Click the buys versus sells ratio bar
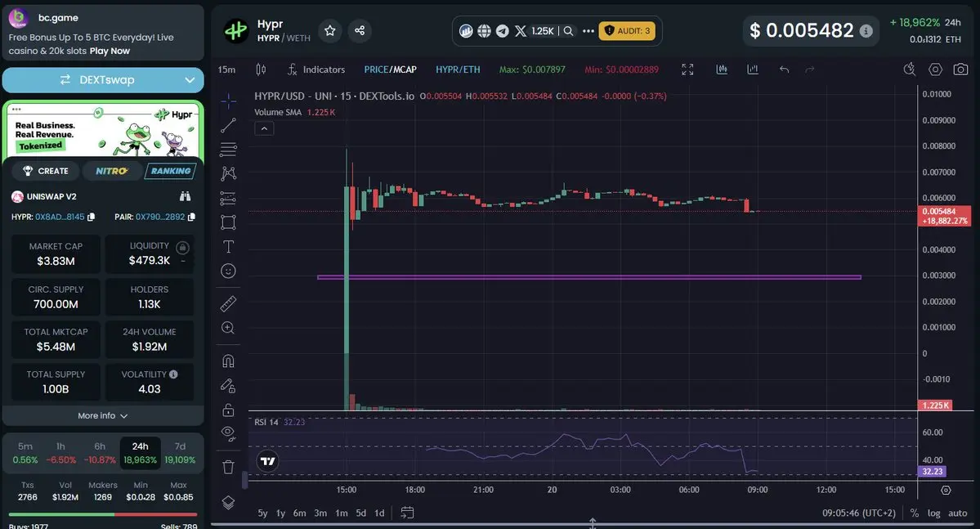This screenshot has width=980, height=529. (x=103, y=514)
